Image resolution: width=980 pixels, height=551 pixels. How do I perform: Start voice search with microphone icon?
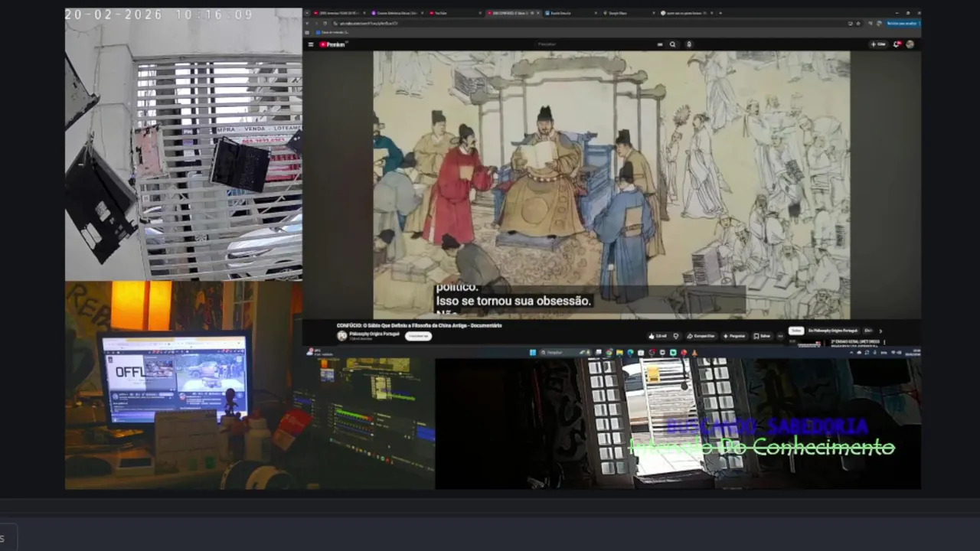point(689,44)
